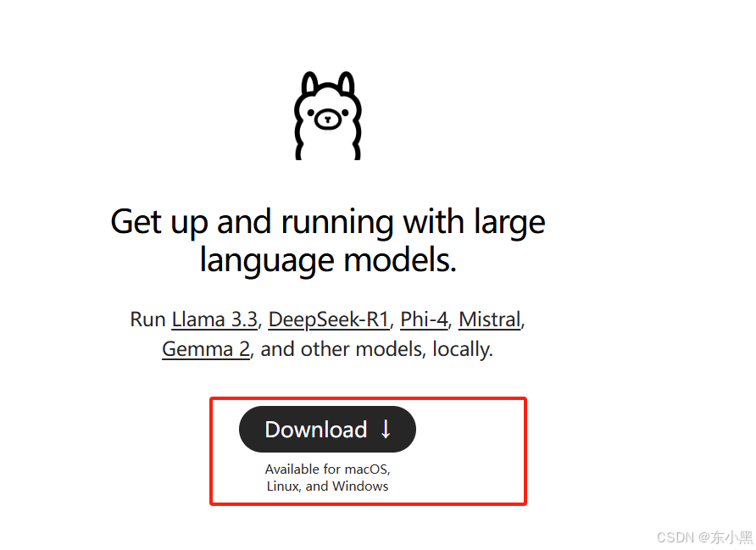Select the heading line "Get up and running with large"
The image size is (756, 550).
[x=328, y=222]
